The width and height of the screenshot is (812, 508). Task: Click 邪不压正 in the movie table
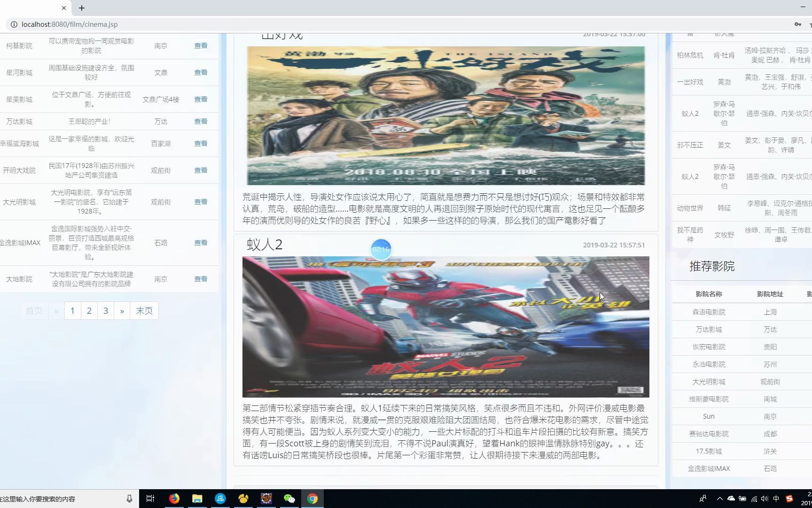(690, 145)
